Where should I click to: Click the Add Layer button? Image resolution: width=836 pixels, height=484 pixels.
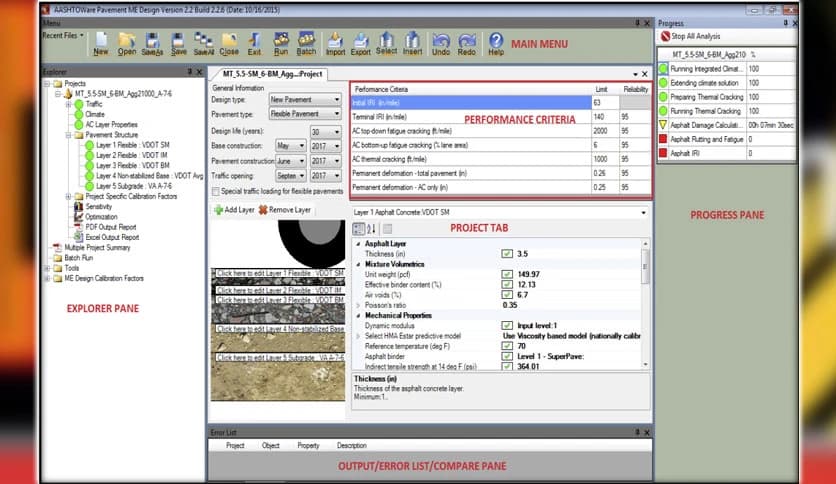(232, 210)
